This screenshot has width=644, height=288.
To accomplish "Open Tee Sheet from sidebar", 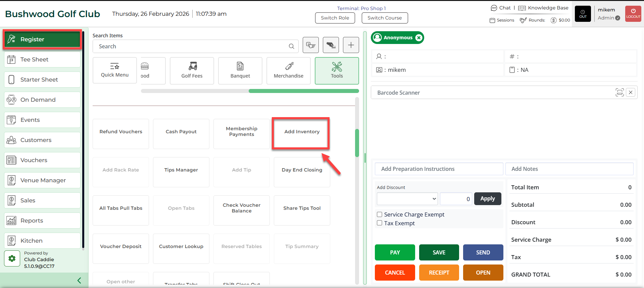I will (42, 59).
